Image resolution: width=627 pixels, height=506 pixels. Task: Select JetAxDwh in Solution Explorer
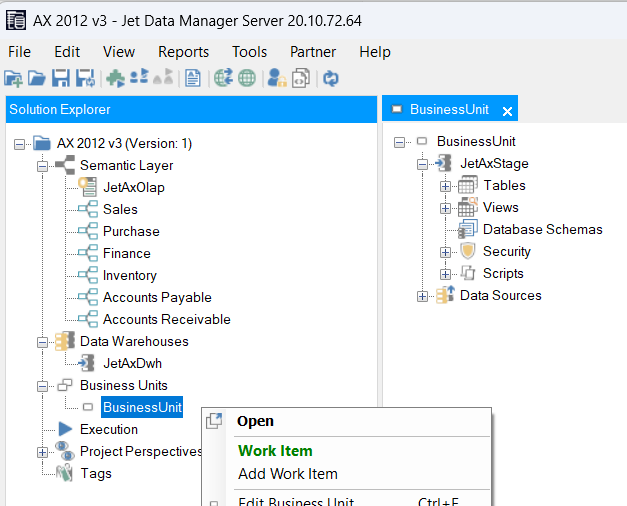pos(132,363)
